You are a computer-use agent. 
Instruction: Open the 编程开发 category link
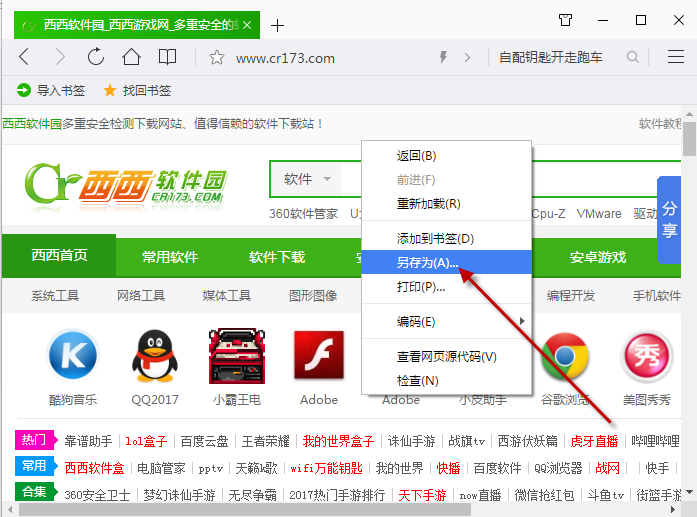click(571, 296)
